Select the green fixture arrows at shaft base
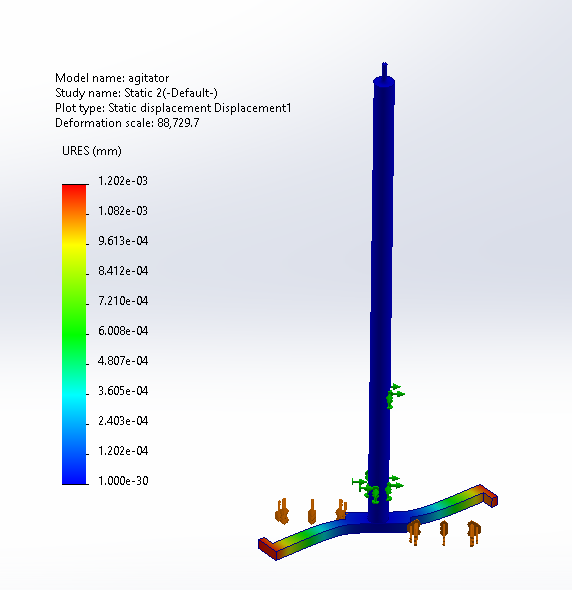Viewport: 572px width, 590px height. [x=377, y=487]
